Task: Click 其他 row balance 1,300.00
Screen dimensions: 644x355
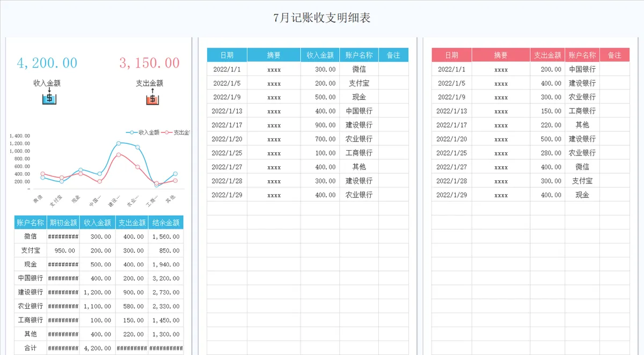Action: (x=166, y=334)
